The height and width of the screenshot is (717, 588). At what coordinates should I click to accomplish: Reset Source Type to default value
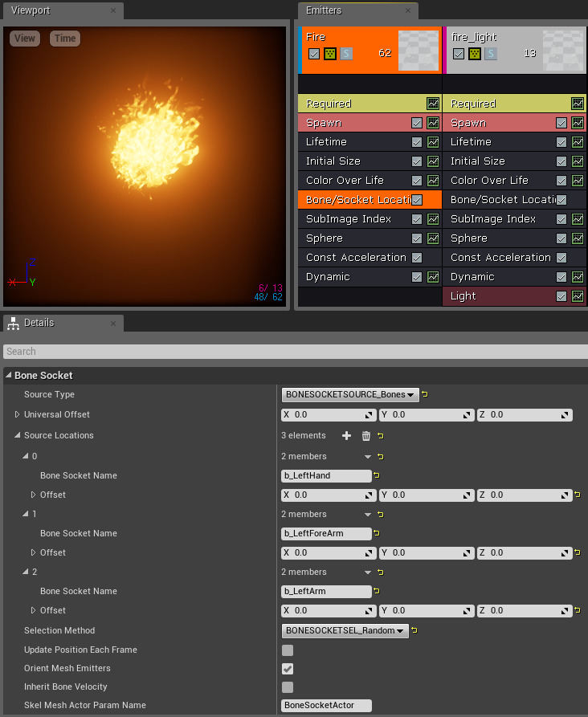point(425,394)
